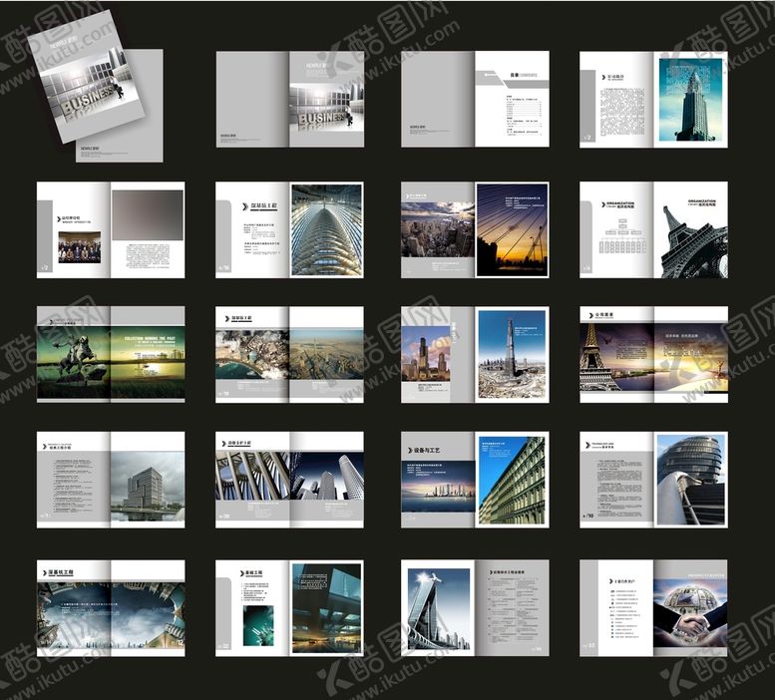The height and width of the screenshot is (700, 775).
Task: Select the gray office building by water photo
Action: (x=147, y=486)
